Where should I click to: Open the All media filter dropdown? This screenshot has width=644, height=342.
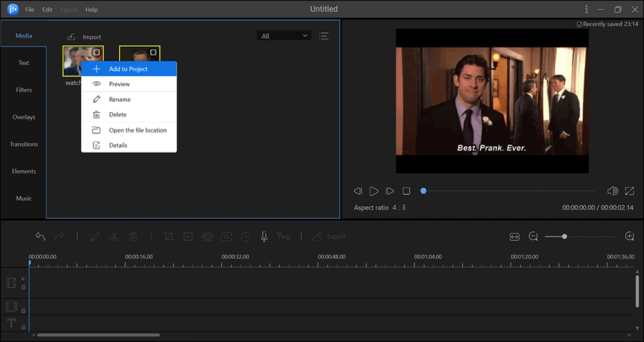(x=283, y=36)
